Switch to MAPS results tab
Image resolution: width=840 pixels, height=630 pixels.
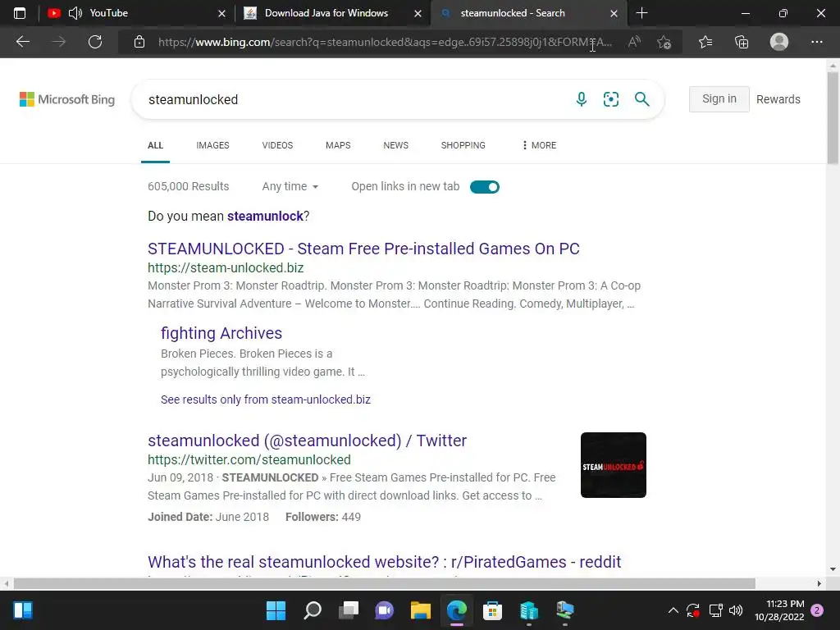pos(338,145)
